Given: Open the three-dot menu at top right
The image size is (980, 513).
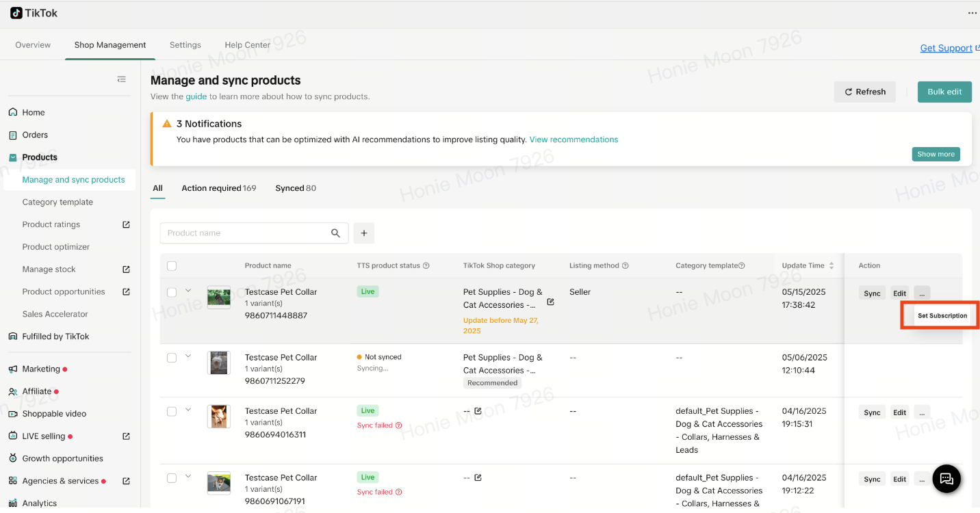Looking at the screenshot, I should (972, 13).
